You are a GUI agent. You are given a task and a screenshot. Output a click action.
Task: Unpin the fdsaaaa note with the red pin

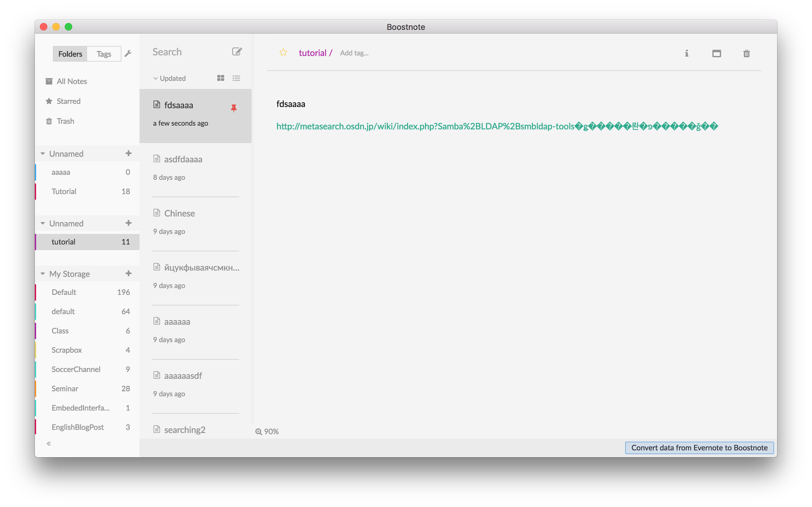234,108
